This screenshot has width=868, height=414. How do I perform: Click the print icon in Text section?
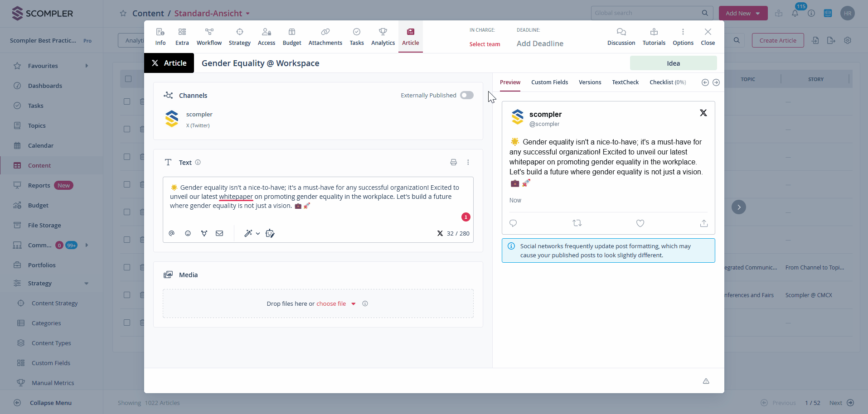click(x=453, y=162)
